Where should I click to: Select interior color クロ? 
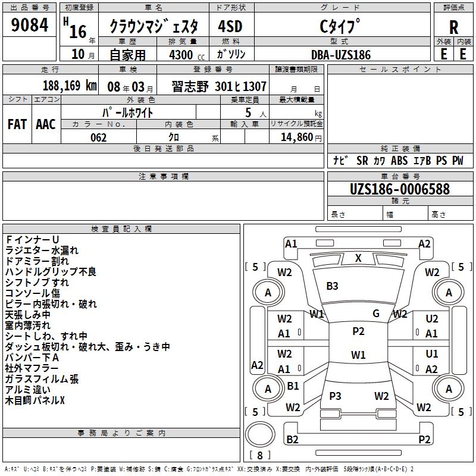pyautogui.click(x=174, y=137)
